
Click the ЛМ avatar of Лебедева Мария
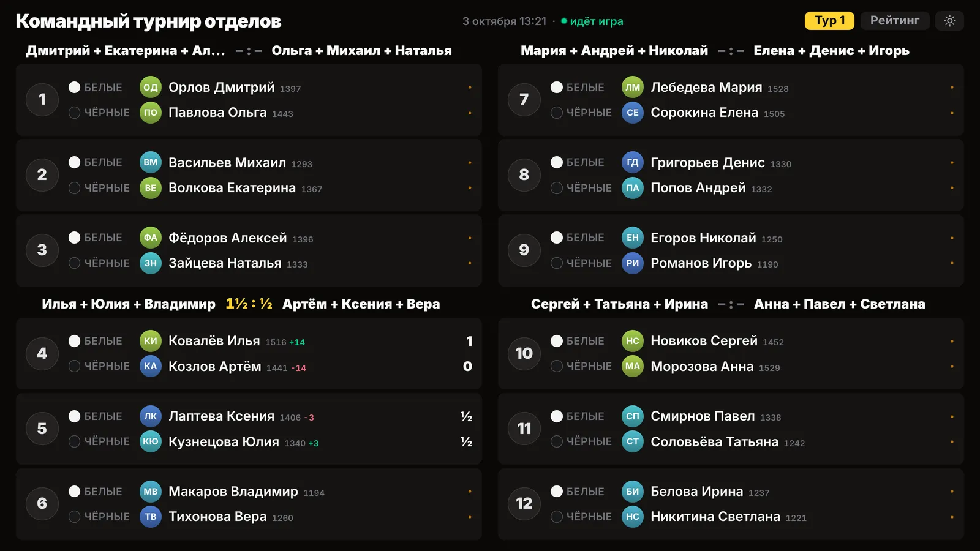pyautogui.click(x=633, y=88)
